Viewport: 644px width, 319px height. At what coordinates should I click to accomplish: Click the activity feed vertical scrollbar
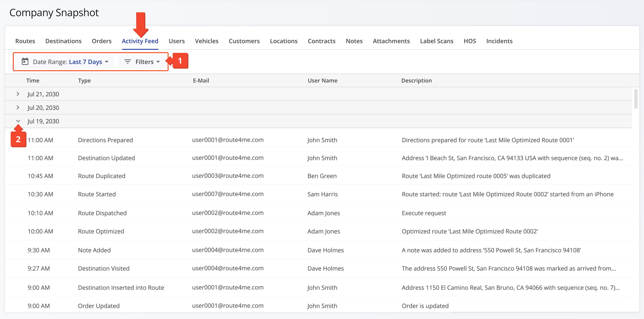pos(636,99)
